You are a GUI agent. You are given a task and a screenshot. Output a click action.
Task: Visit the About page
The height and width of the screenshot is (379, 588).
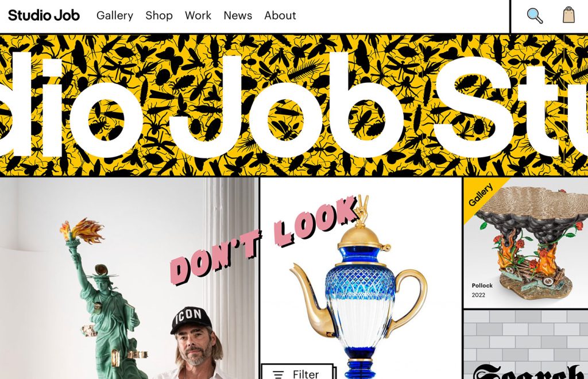(280, 16)
